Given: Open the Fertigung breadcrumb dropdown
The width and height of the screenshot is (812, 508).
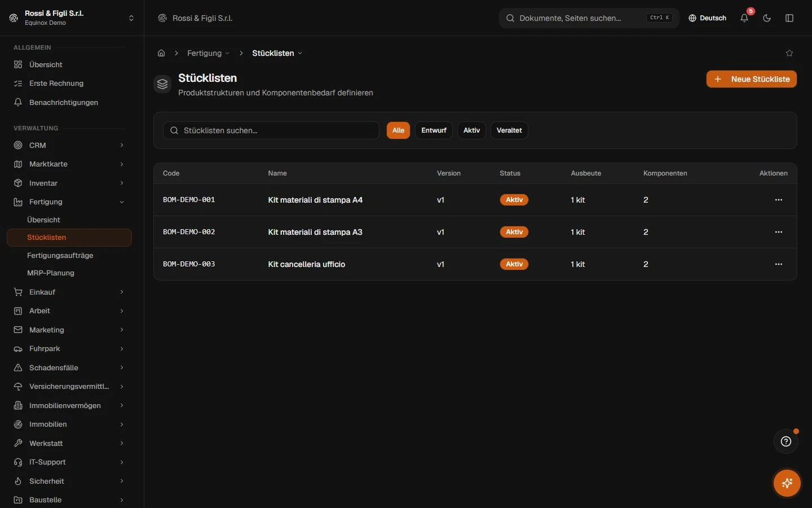Looking at the screenshot, I should 208,53.
